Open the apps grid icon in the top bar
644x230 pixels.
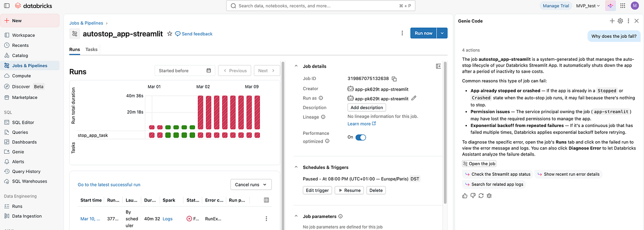[623, 6]
